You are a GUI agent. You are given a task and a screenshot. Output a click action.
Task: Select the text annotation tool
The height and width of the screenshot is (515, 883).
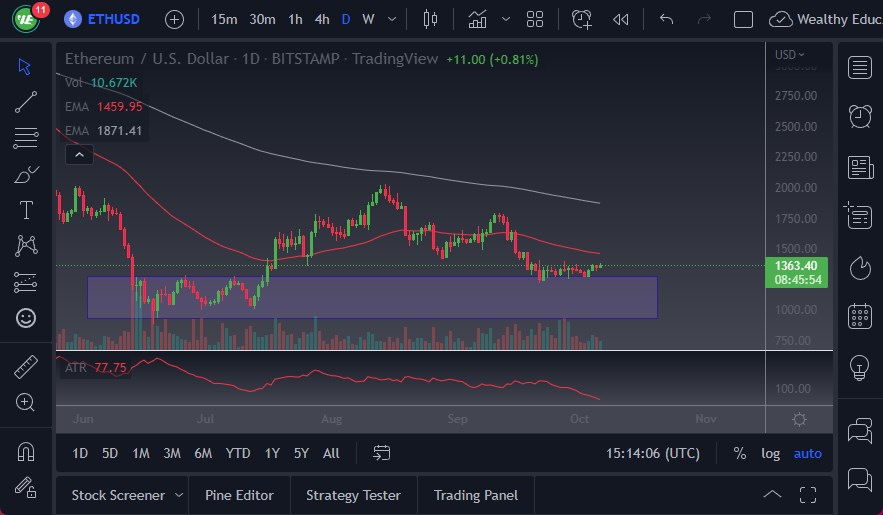pyautogui.click(x=26, y=210)
